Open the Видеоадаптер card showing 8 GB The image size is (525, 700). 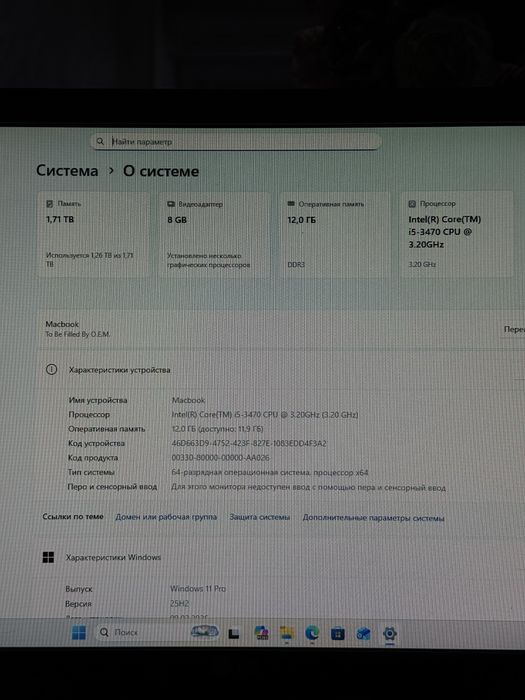pyautogui.click(x=215, y=235)
